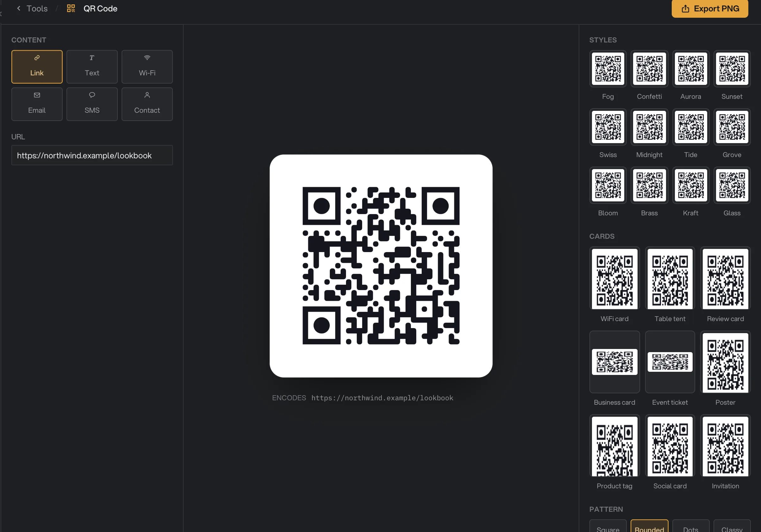Image resolution: width=761 pixels, height=532 pixels.
Task: Select the Social card template
Action: coord(670,446)
